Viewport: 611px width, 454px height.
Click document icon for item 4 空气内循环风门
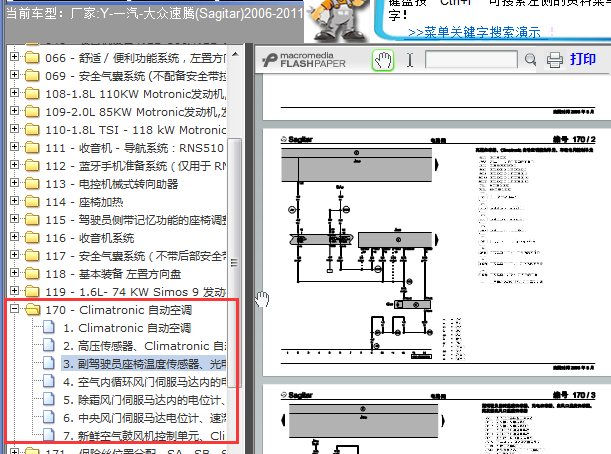49,382
